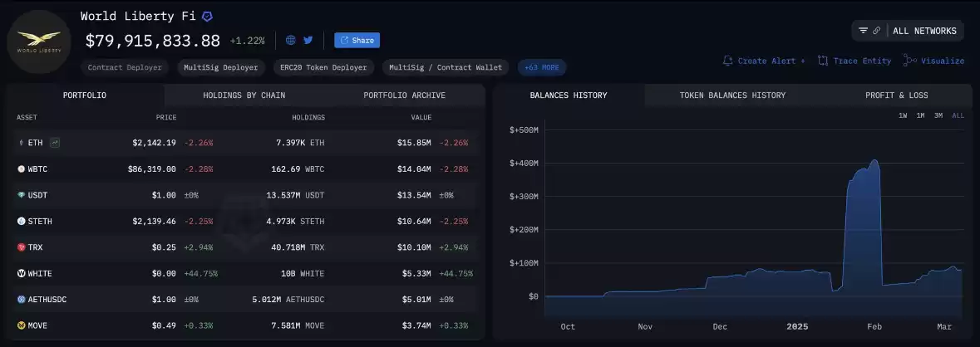Click the USDT asset name
The image size is (980, 347).
click(x=37, y=195)
